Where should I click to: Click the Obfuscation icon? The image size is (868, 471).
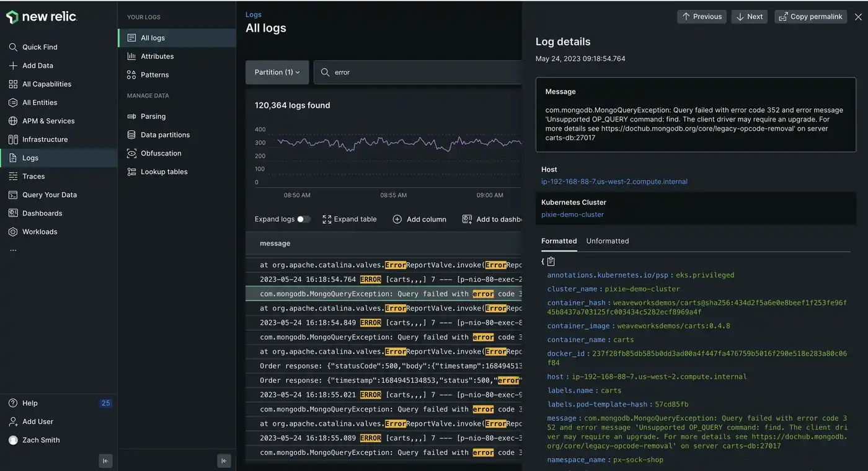(x=131, y=153)
